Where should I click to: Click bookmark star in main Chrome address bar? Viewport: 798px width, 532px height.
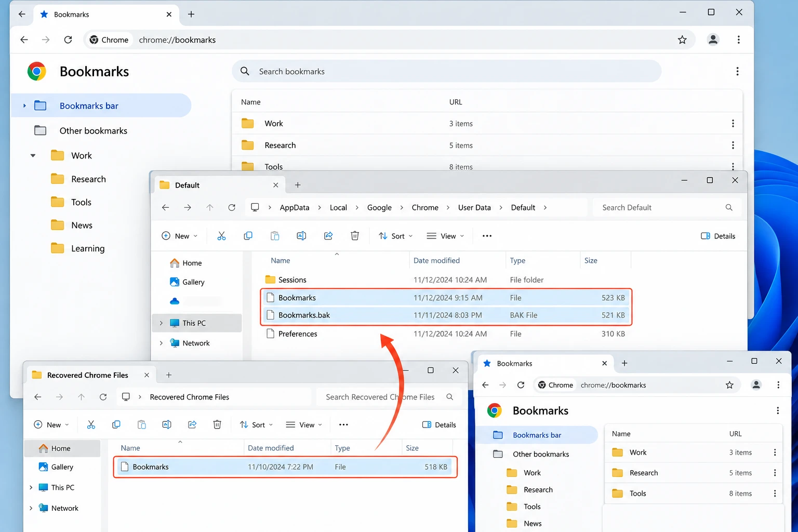click(x=682, y=40)
